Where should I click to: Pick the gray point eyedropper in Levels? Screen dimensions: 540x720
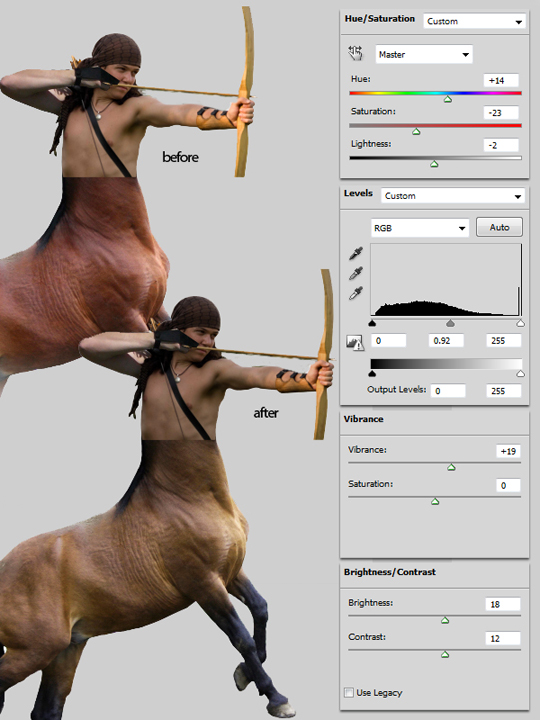pos(356,273)
